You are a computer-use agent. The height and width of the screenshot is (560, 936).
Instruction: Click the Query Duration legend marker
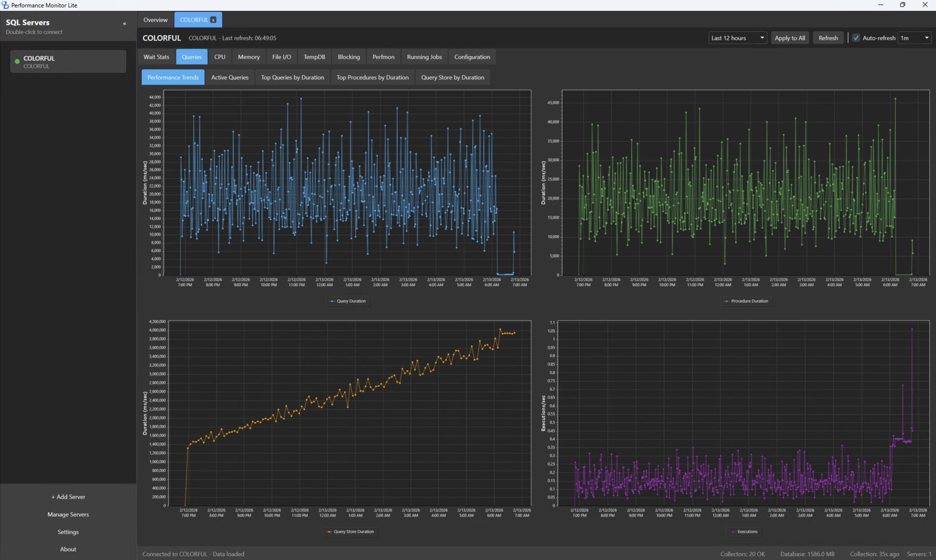pos(332,301)
